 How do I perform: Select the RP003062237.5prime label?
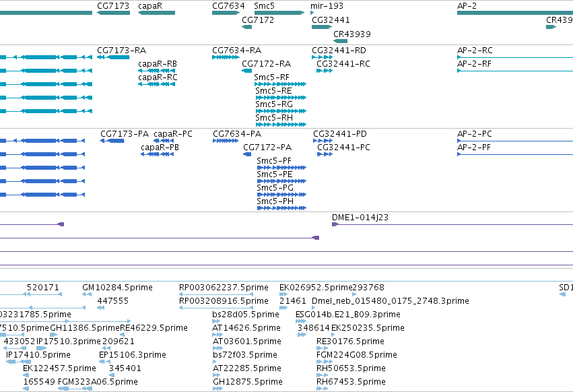224,288
